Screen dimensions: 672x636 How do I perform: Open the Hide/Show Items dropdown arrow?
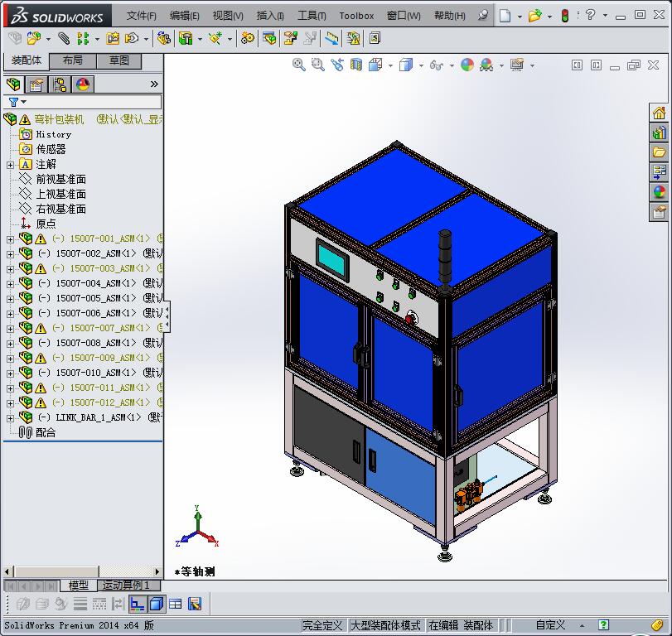(x=452, y=65)
